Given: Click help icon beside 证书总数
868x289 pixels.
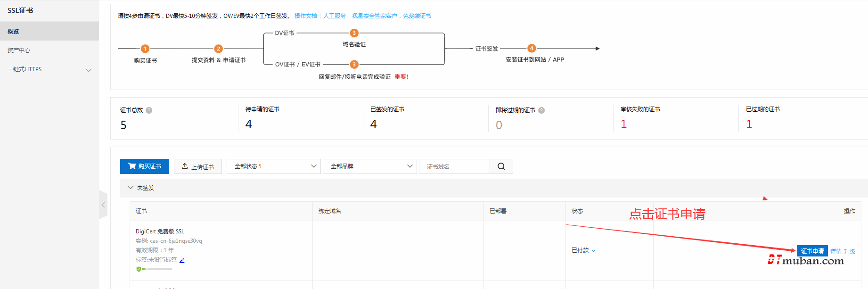Looking at the screenshot, I should click(149, 110).
